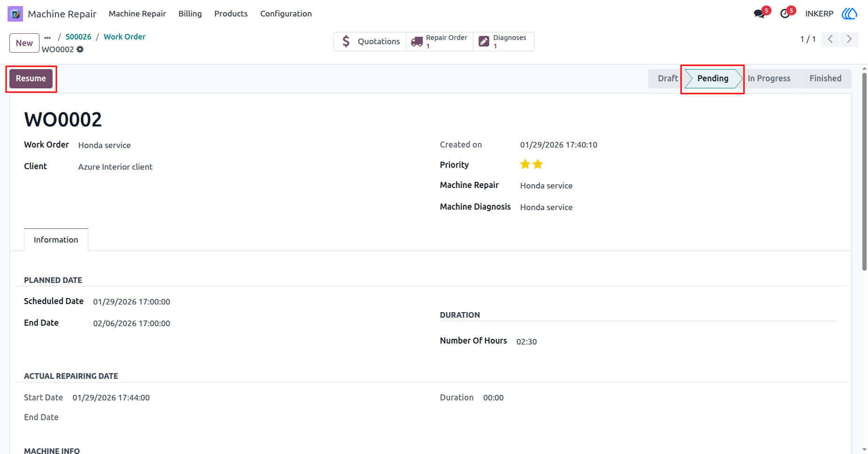Open S00026 breadcrumb link

78,37
